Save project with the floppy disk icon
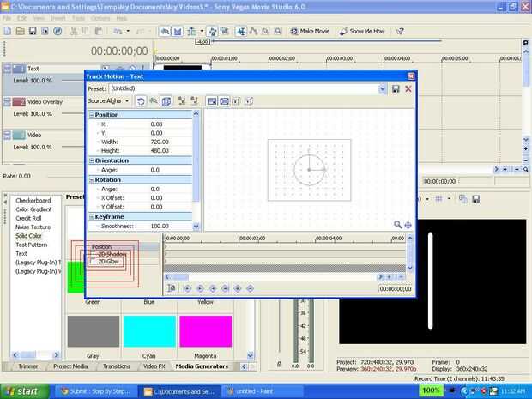The height and width of the screenshot is (399, 532). pos(33,31)
